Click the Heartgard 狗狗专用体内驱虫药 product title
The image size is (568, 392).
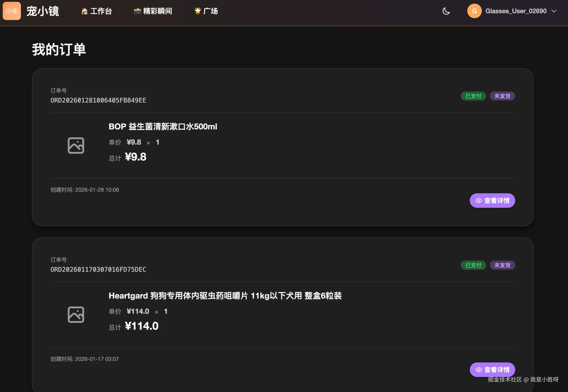[225, 296]
